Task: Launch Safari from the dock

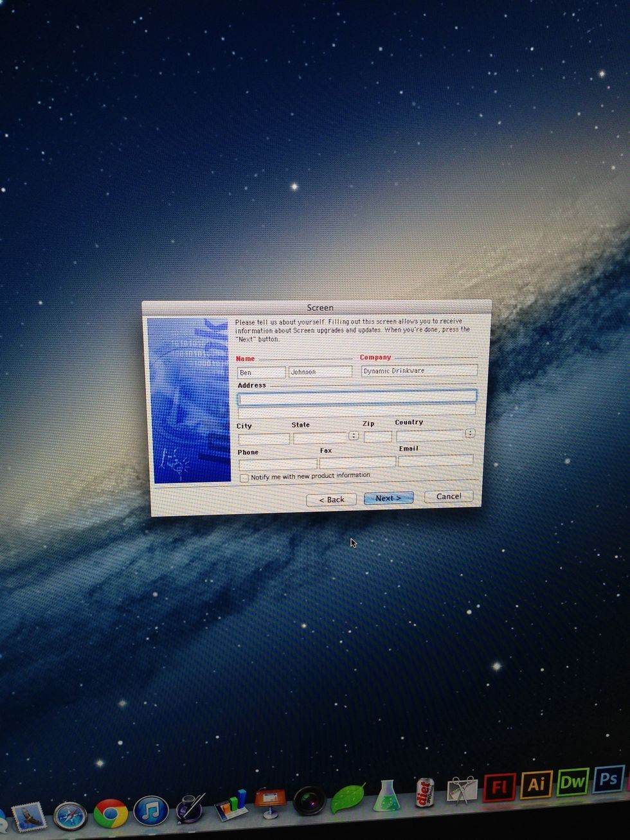Action: [70, 816]
